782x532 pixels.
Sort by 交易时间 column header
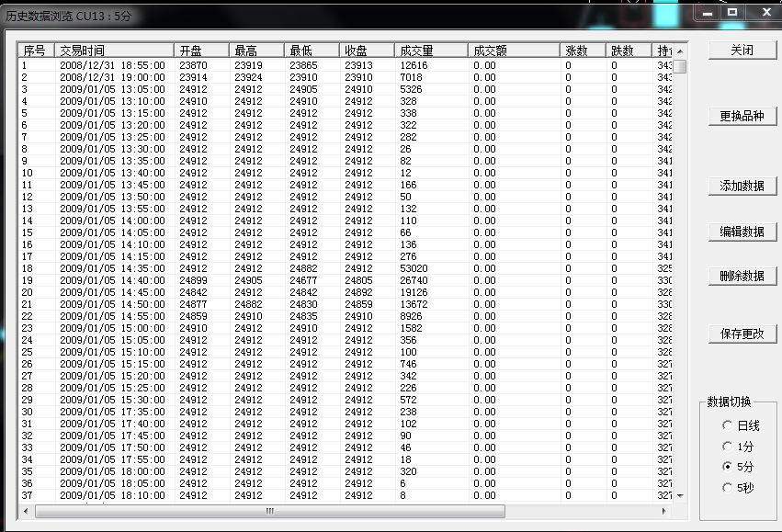114,51
